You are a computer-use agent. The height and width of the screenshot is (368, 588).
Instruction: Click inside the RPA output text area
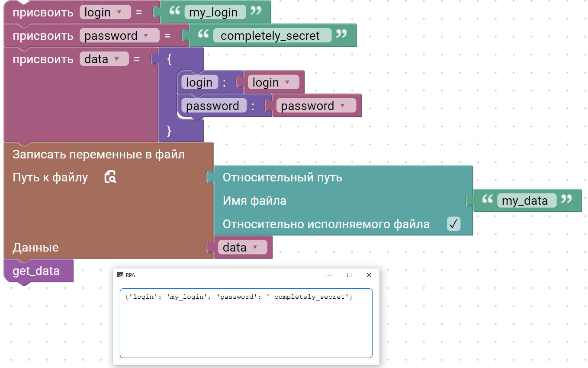point(246,329)
